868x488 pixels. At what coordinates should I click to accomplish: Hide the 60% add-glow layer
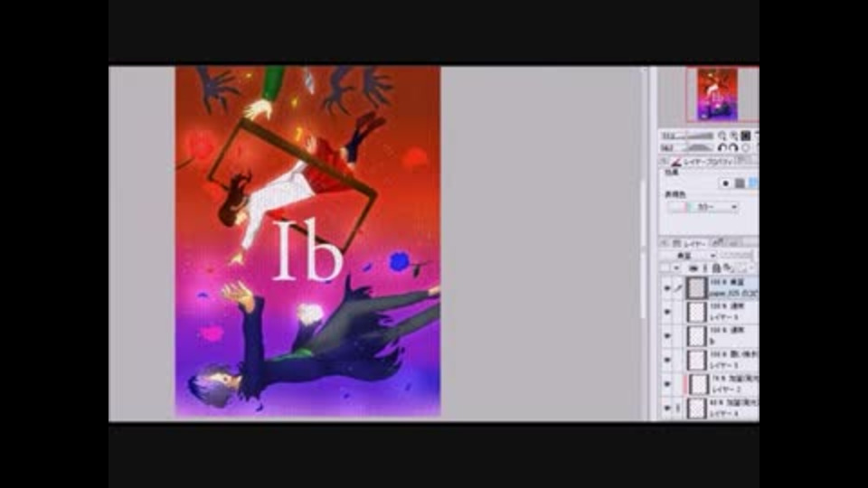(x=666, y=408)
